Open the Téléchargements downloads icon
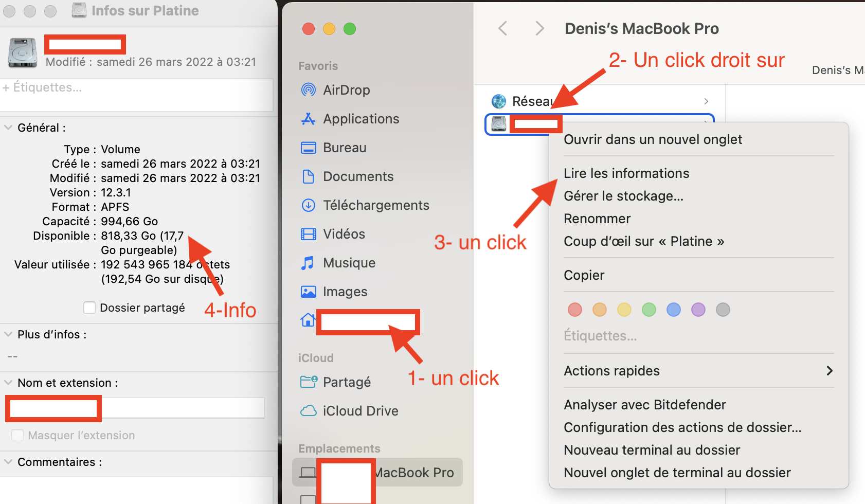The image size is (865, 504). [x=308, y=205]
